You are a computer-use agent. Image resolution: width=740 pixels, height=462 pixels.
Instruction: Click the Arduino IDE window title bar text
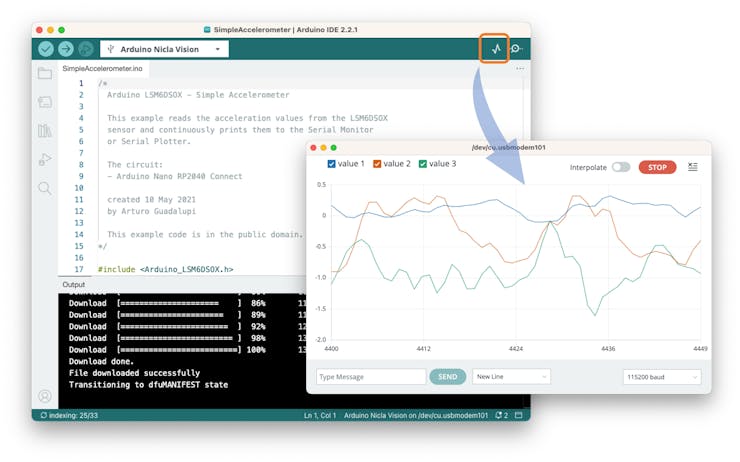point(286,29)
